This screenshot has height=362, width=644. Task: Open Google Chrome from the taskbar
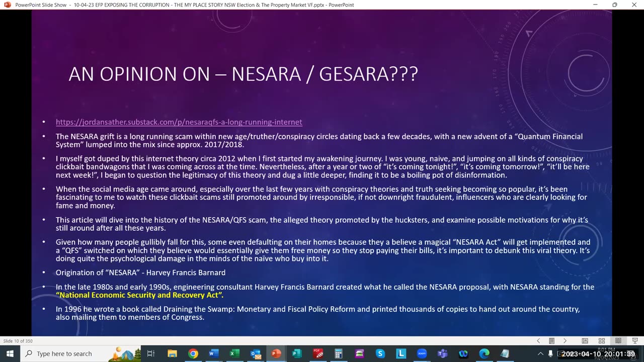[193, 353]
